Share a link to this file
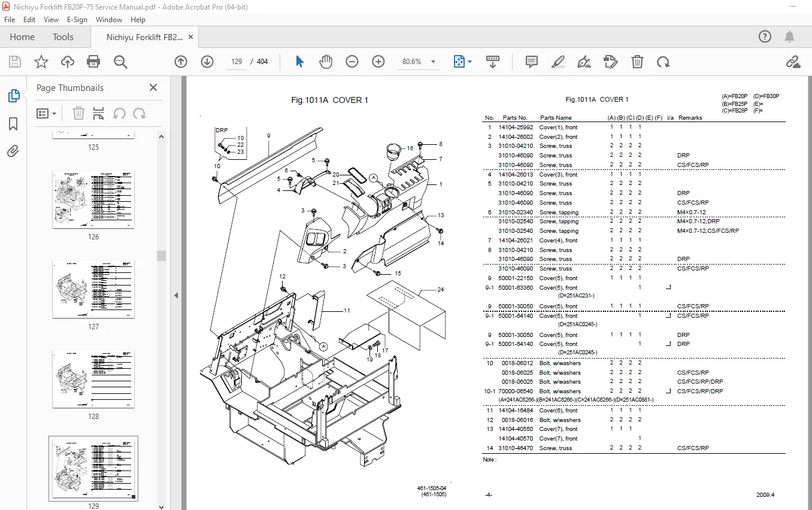This screenshot has height=510, width=812. click(x=793, y=62)
